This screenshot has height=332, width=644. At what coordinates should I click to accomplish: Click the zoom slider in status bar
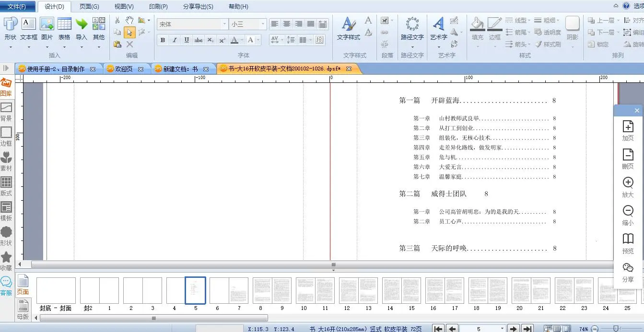(x=616, y=329)
